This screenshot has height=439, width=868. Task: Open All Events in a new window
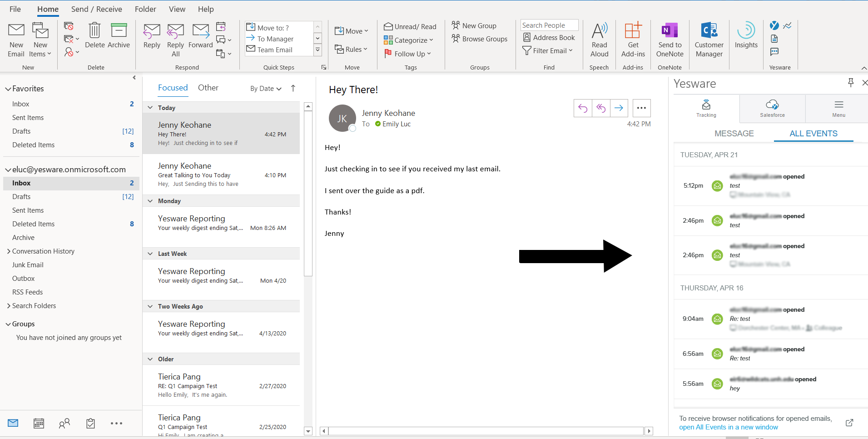click(x=729, y=427)
